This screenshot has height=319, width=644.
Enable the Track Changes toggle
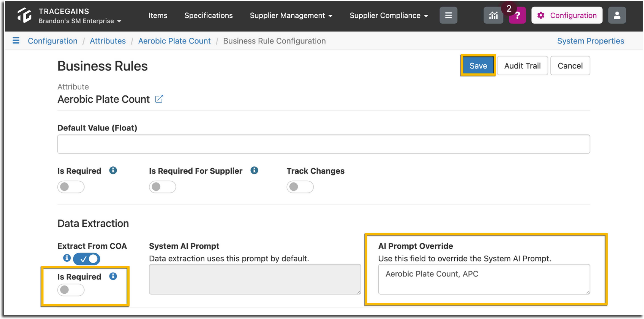[x=300, y=187]
